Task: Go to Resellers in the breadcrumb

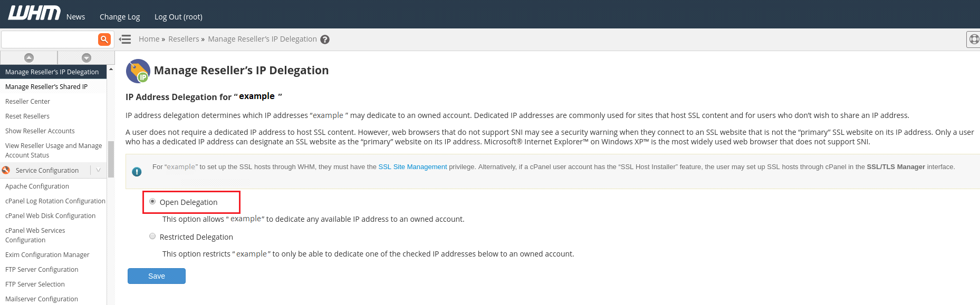Action: pos(184,39)
